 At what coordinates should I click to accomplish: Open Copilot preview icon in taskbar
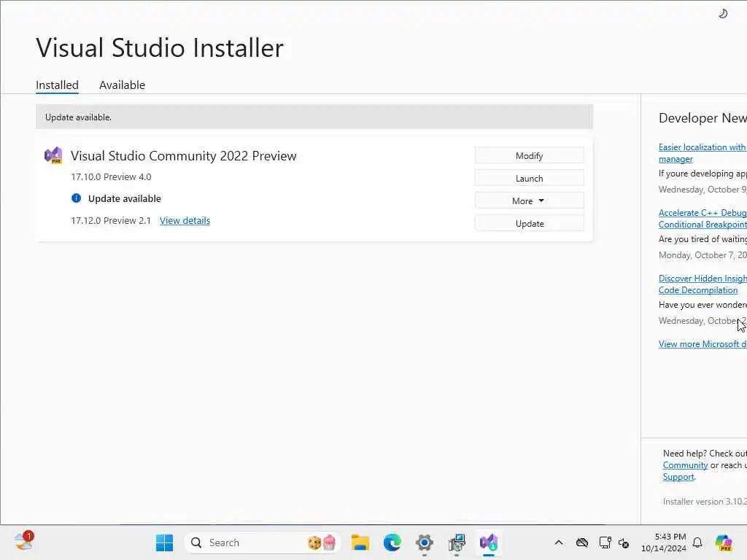click(724, 542)
